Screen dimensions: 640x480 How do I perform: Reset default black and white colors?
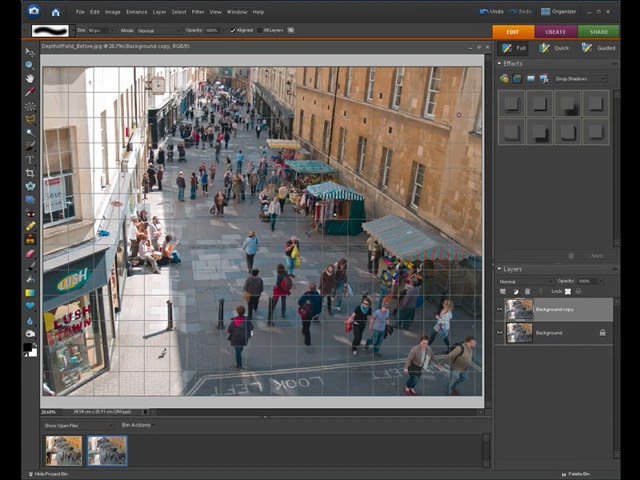[26, 355]
